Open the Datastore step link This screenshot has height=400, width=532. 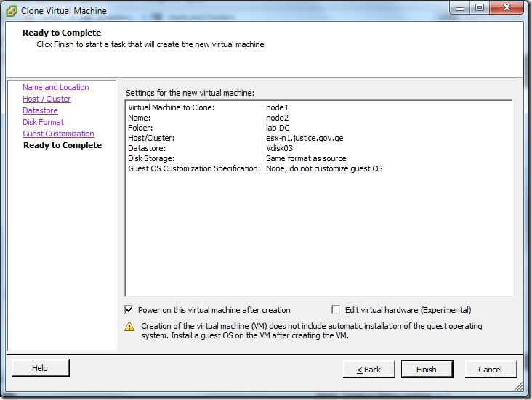pos(40,110)
